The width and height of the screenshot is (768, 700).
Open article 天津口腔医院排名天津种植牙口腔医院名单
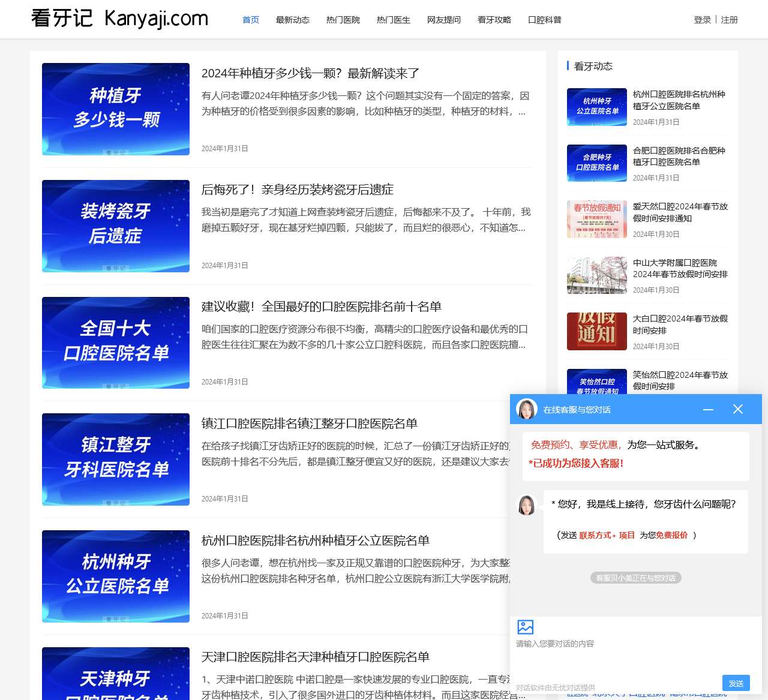[316, 657]
